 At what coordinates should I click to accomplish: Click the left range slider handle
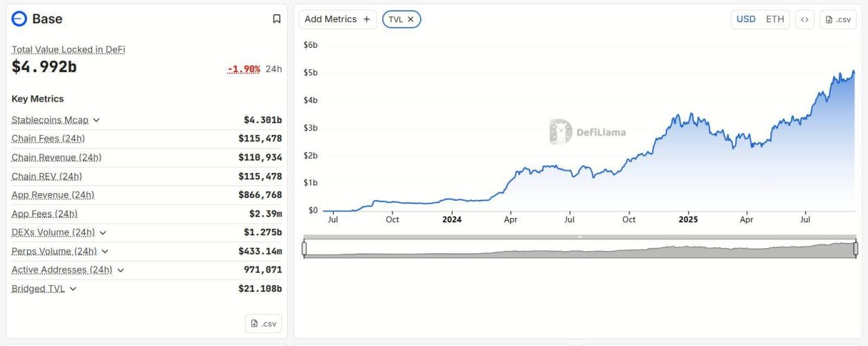click(x=304, y=248)
